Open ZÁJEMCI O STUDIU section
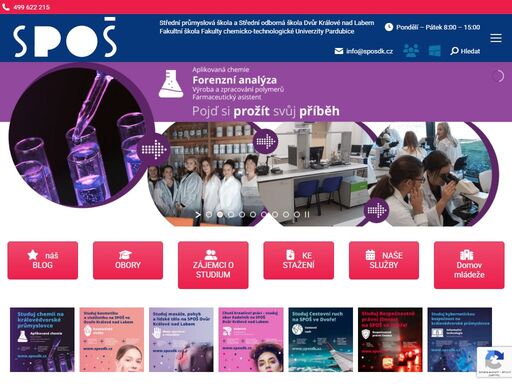The image size is (512, 384). 213,265
